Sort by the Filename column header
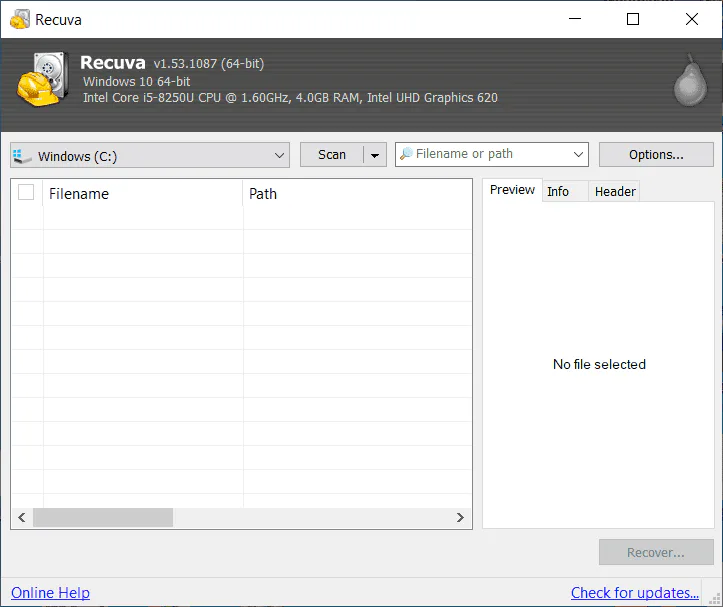 coord(143,193)
